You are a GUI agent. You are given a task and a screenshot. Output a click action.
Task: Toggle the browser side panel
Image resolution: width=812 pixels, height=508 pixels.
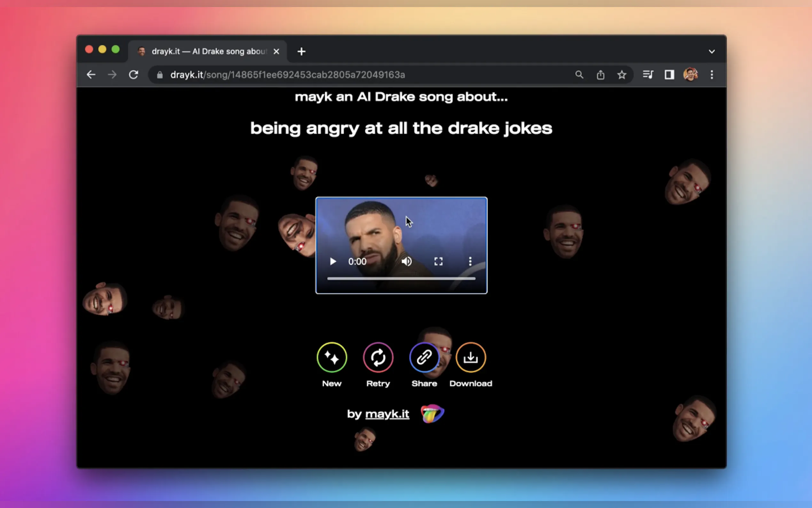[669, 75]
